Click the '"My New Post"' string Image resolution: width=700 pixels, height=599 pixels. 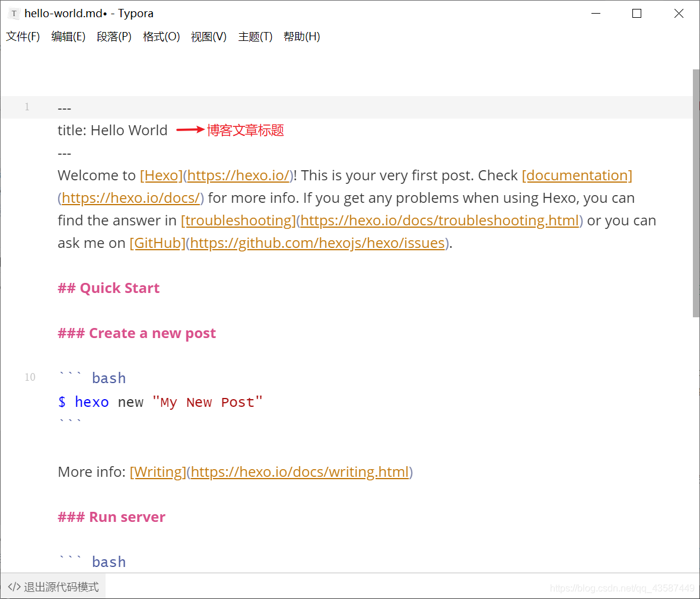pyautogui.click(x=208, y=402)
